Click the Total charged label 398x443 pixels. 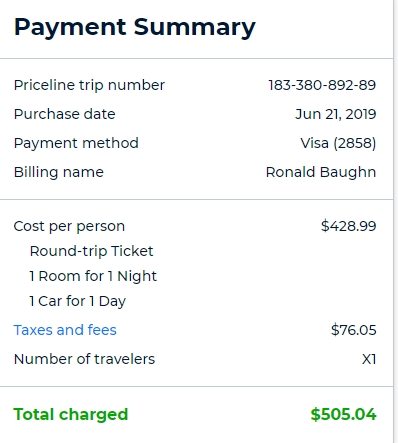[71, 415]
